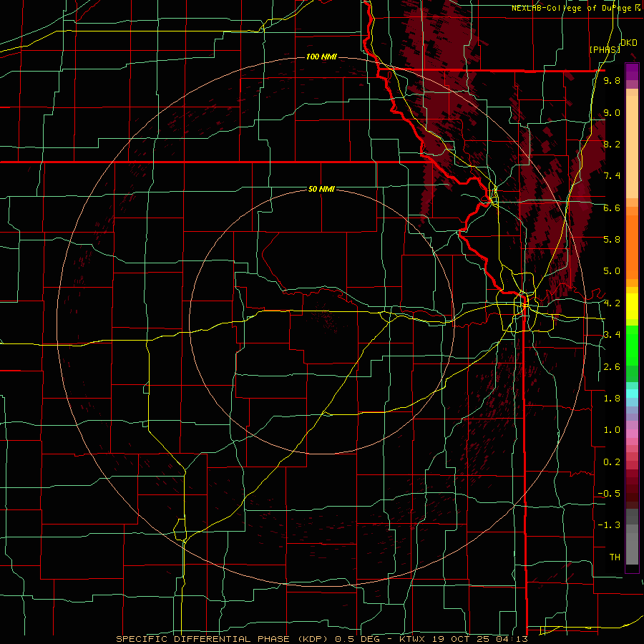
Task: Click the 9.8 scale value
Action: pyautogui.click(x=612, y=81)
